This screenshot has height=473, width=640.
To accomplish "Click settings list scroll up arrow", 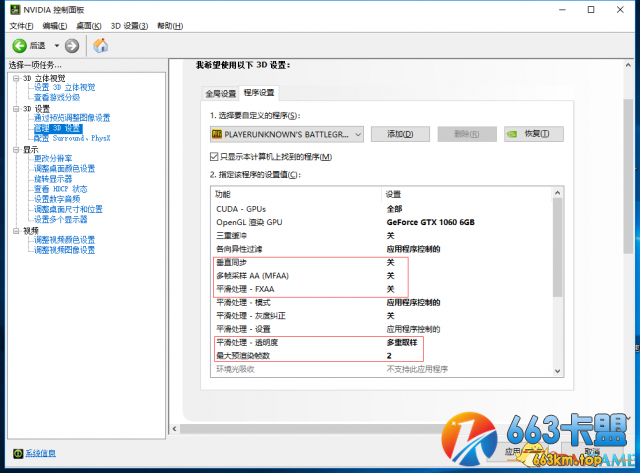I will tap(558, 193).
